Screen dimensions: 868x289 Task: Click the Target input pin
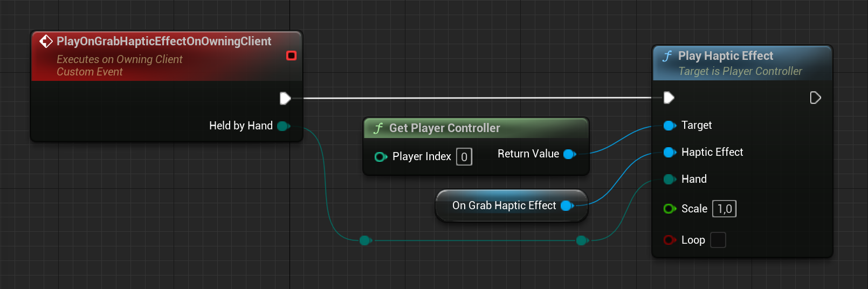(x=670, y=126)
